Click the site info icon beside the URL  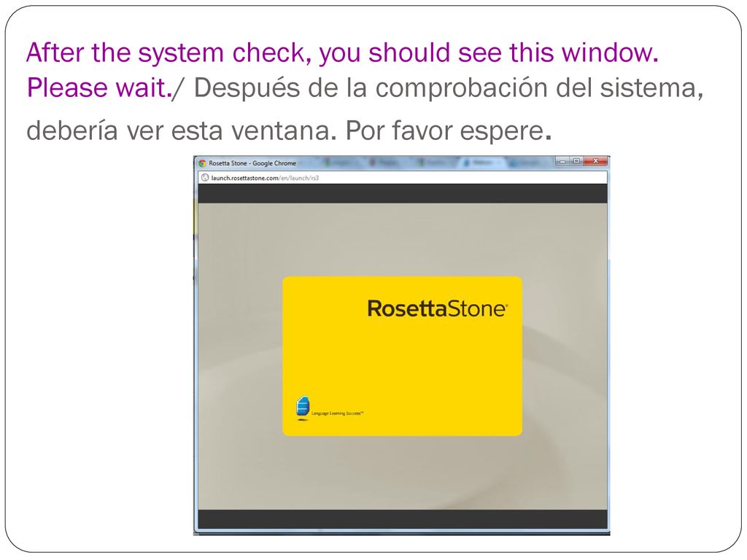(x=205, y=178)
